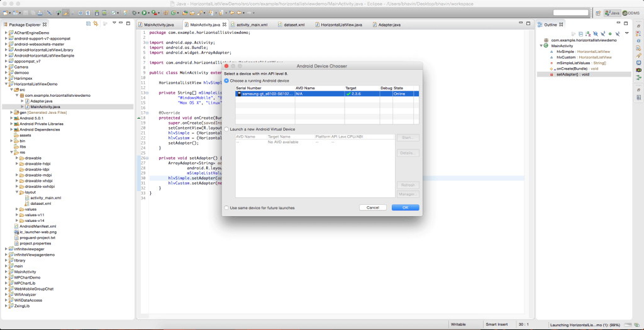Collapse the src folder
Screen dimensions: 644x330
pyautogui.click(x=11, y=89)
